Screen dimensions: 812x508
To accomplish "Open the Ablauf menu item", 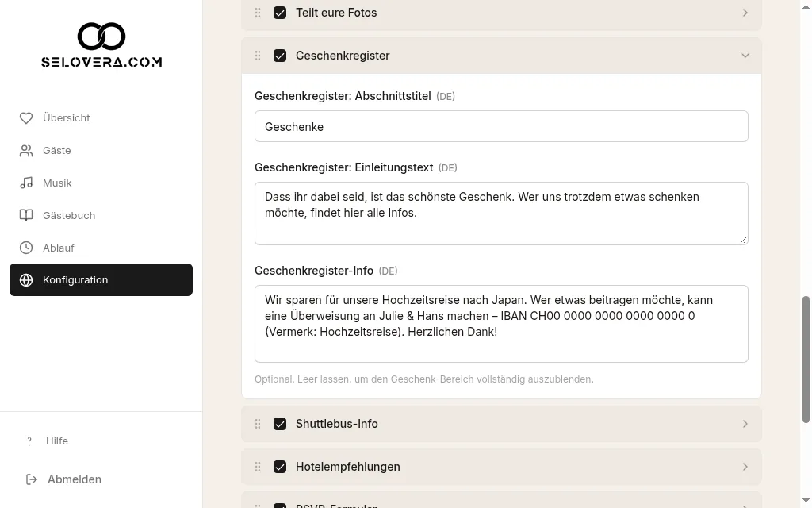I will [x=101, y=248].
